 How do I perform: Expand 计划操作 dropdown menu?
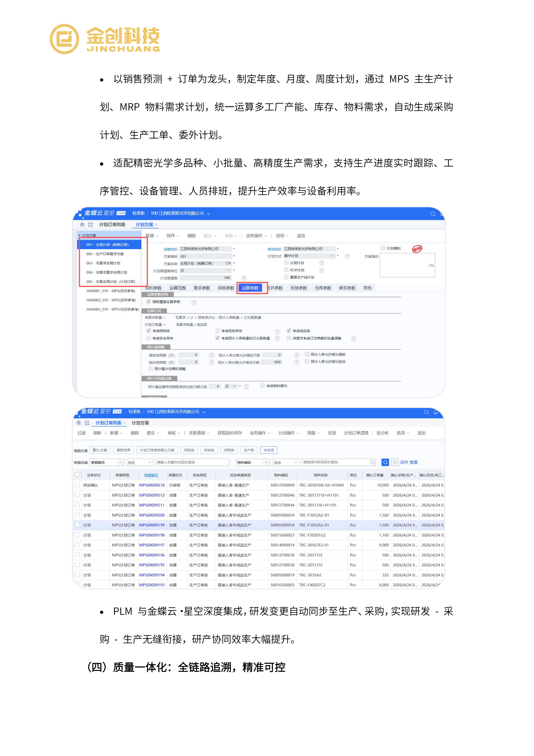pos(289,433)
